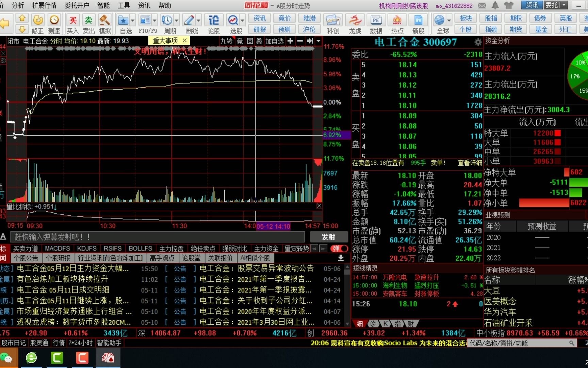
Task: Open the 委托开户 menu
Action: pyautogui.click(x=77, y=5)
